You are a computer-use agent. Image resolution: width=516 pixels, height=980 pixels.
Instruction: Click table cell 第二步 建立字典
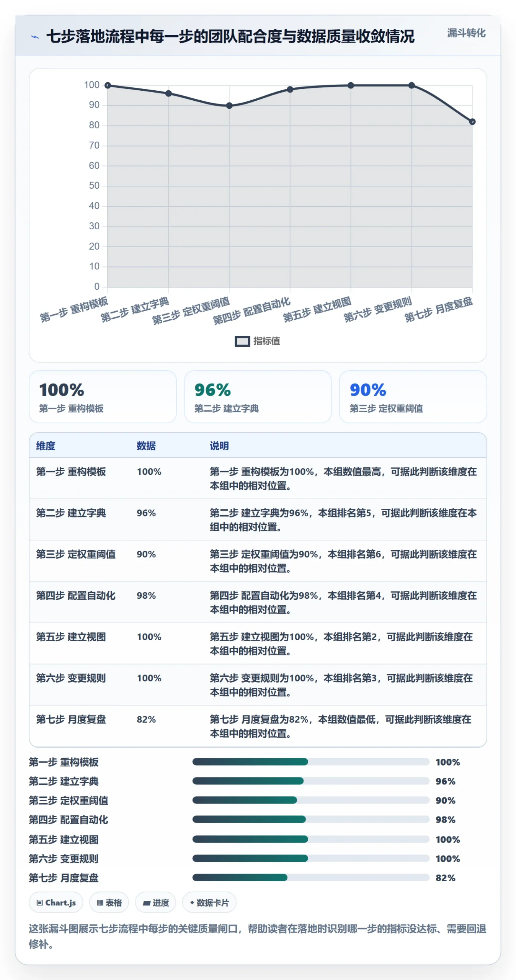(71, 513)
